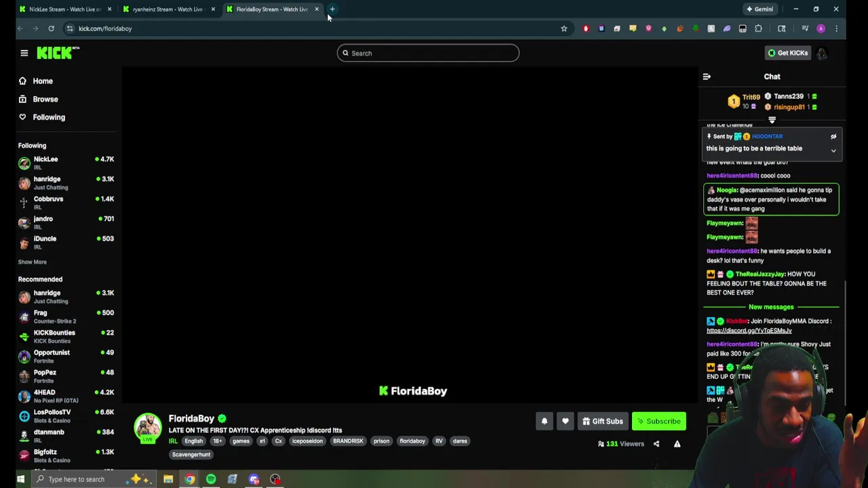This screenshot has width=868, height=488.
Task: Open media controls icon in Chrome toolbar
Action: [805, 28]
